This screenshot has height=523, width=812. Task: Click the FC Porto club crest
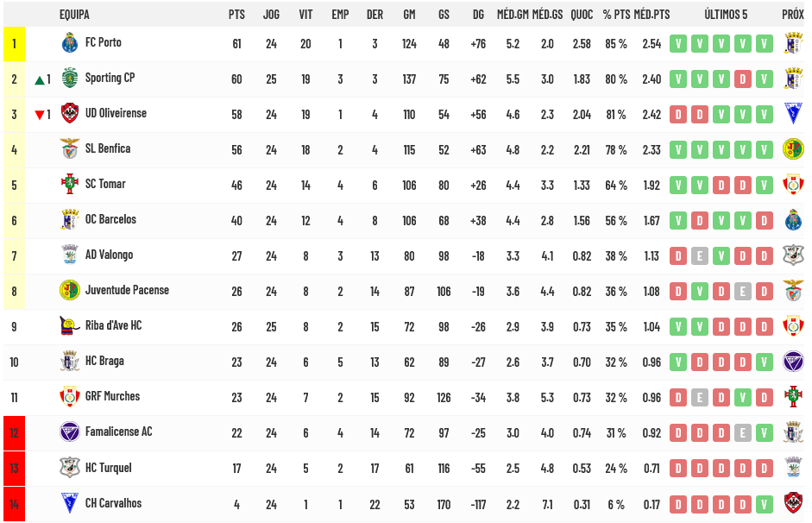pyautogui.click(x=69, y=43)
